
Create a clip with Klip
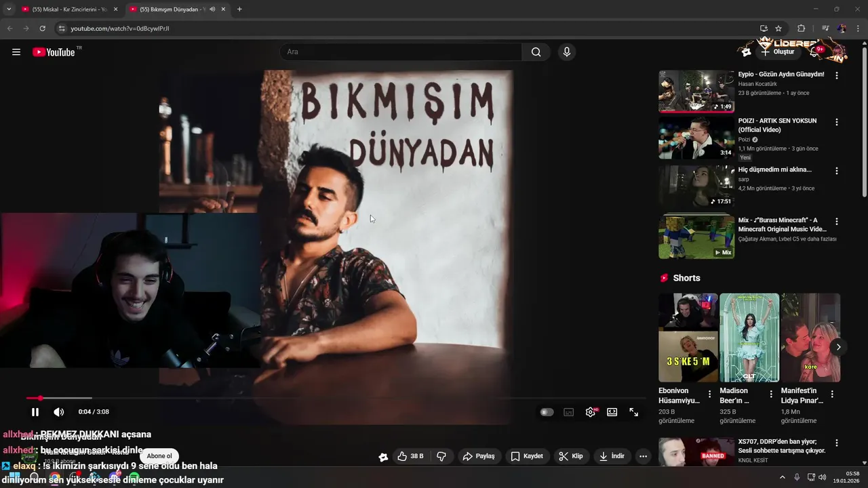pyautogui.click(x=571, y=456)
